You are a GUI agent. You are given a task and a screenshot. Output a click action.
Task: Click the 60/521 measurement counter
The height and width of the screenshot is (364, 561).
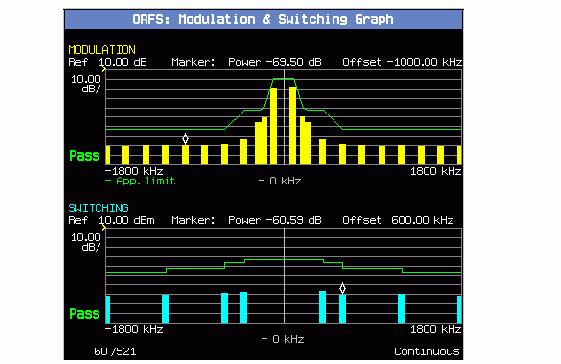pos(115,351)
